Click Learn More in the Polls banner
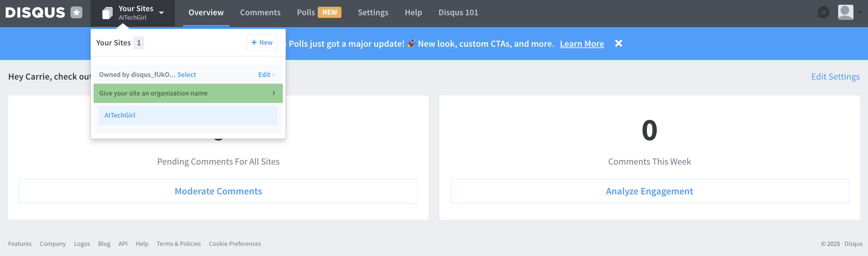The height and width of the screenshot is (256, 868). click(582, 44)
